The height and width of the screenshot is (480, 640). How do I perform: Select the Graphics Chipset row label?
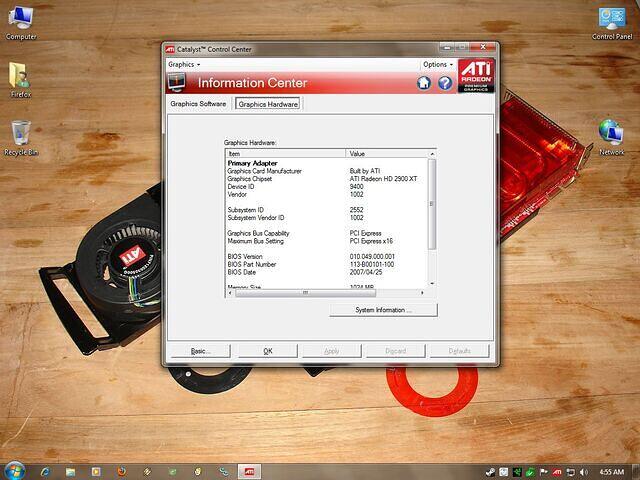click(x=249, y=179)
